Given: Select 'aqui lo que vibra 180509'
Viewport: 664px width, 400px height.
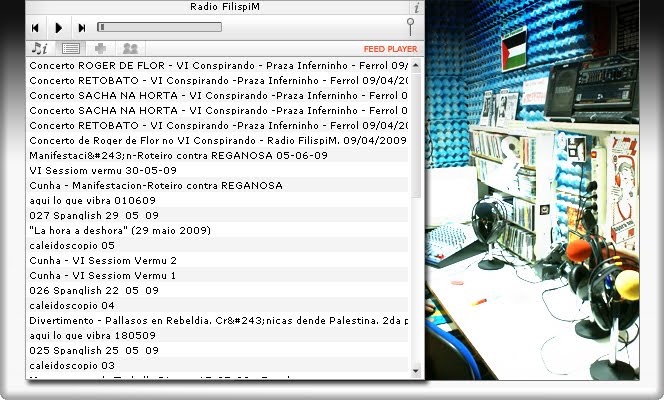Looking at the screenshot, I should tap(218, 336).
